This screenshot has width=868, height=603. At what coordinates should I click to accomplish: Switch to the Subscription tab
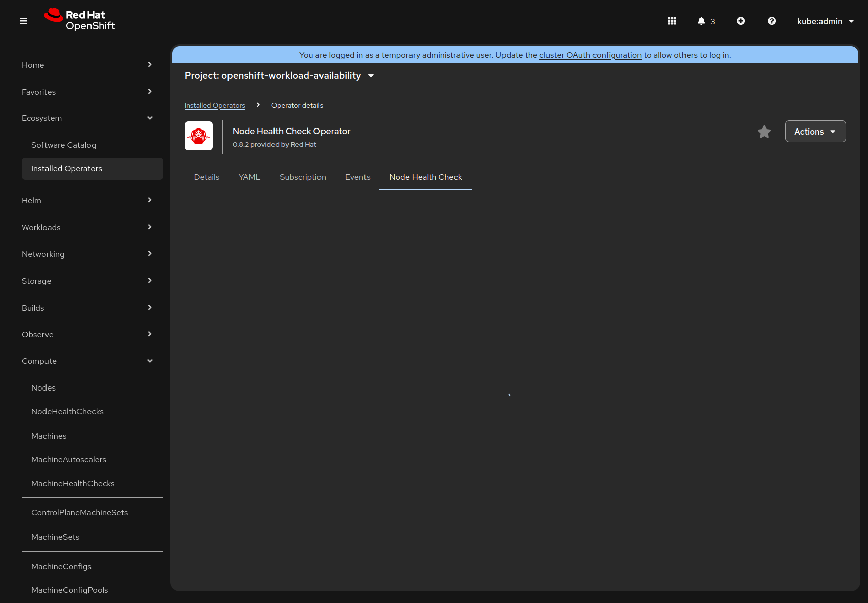click(x=303, y=177)
